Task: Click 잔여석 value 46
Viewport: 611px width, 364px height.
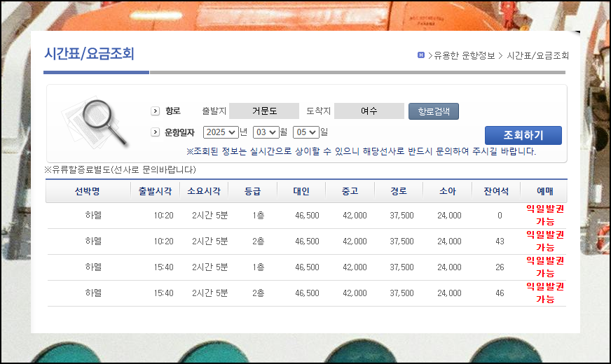Action: pos(500,293)
